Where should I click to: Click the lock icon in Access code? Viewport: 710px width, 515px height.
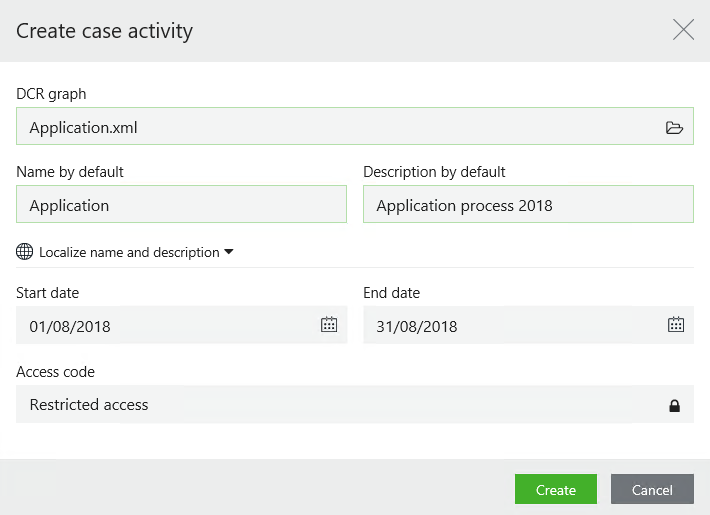click(674, 405)
